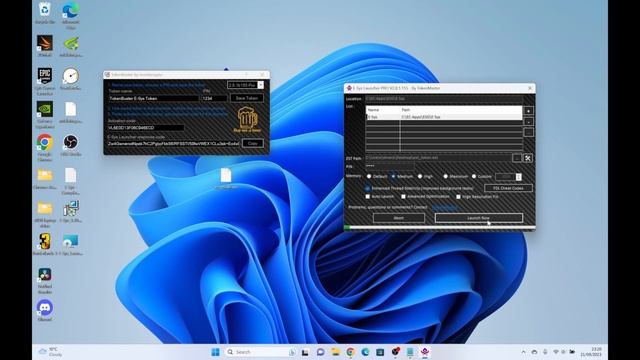Click the launcher app icon in taskbar
This screenshot has height=360, width=640.
425,352
